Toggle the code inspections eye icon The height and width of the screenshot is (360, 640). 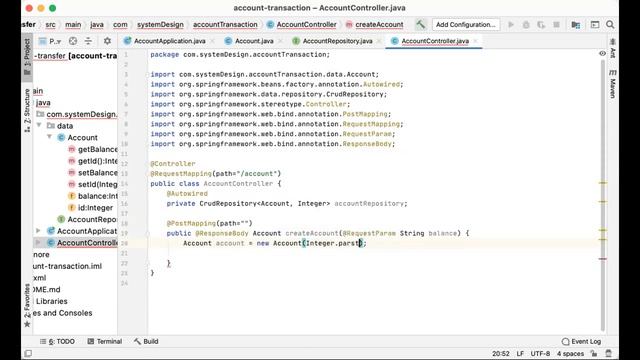point(602,53)
